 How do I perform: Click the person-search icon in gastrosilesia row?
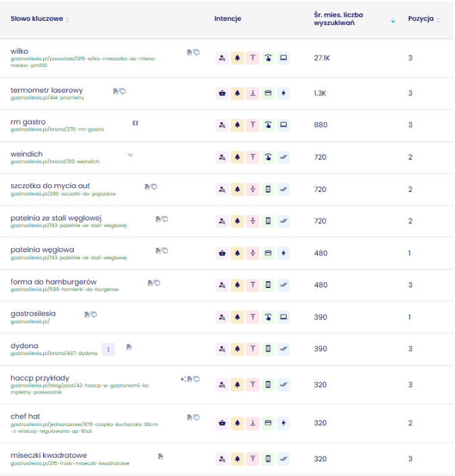coord(222,317)
